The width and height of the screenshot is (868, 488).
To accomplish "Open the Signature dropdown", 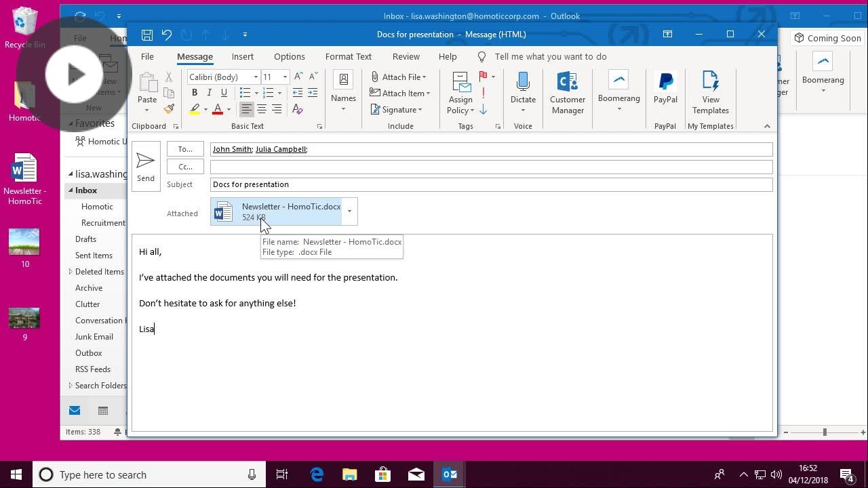I will coord(397,110).
